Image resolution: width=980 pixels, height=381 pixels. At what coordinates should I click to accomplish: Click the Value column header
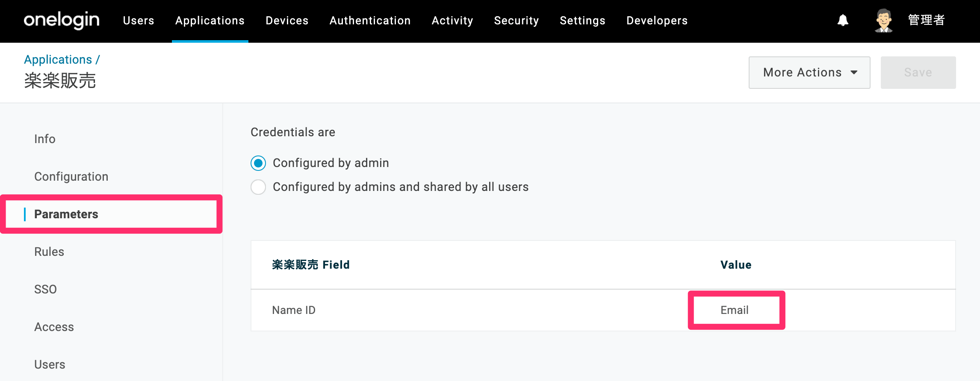pos(736,265)
